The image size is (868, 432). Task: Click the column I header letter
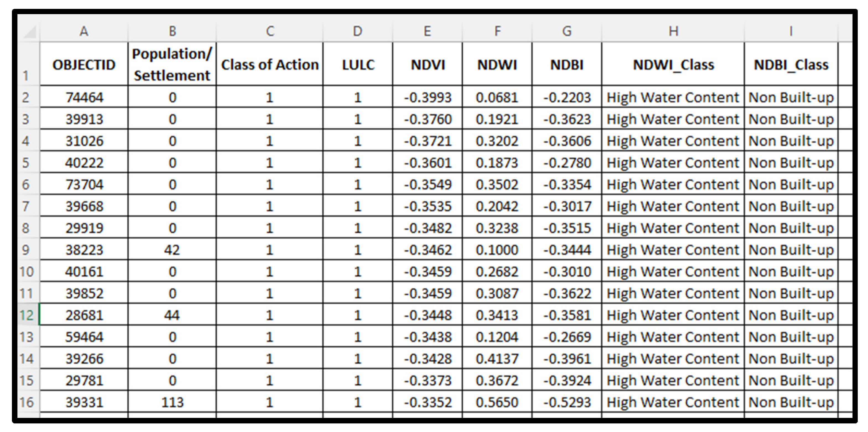[791, 31]
